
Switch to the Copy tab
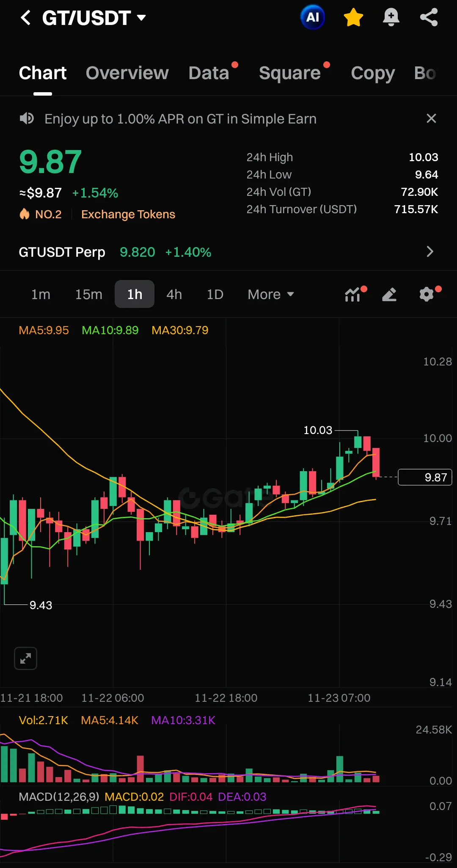click(x=373, y=73)
